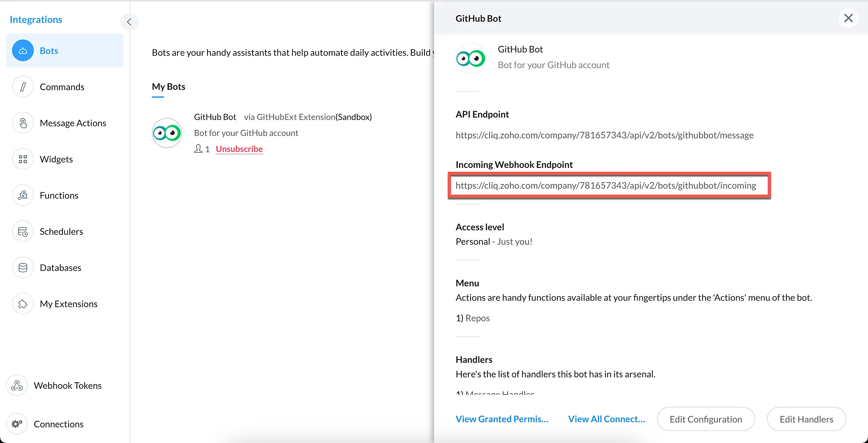This screenshot has height=443, width=868.
Task: Select the Message Actions icon
Action: coord(23,123)
